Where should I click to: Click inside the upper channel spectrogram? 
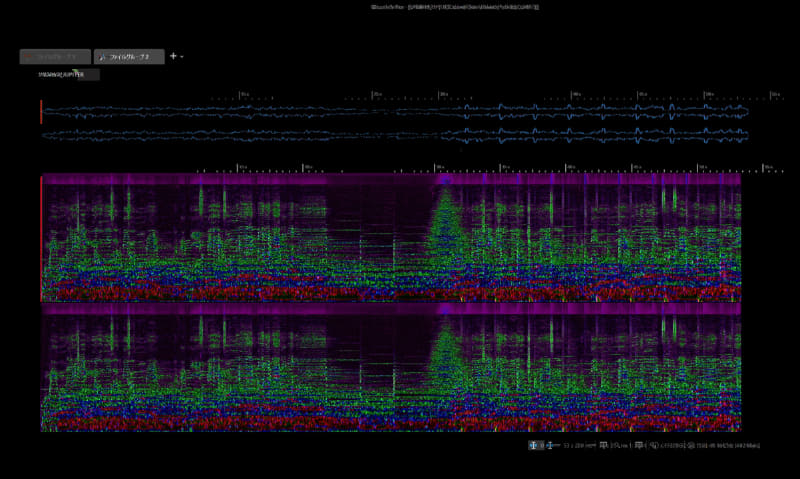(x=391, y=238)
